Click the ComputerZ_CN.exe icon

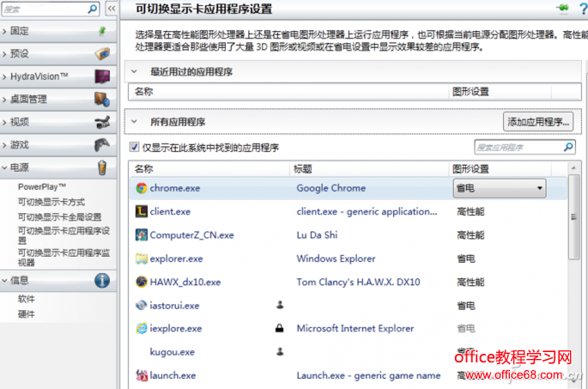[142, 235]
